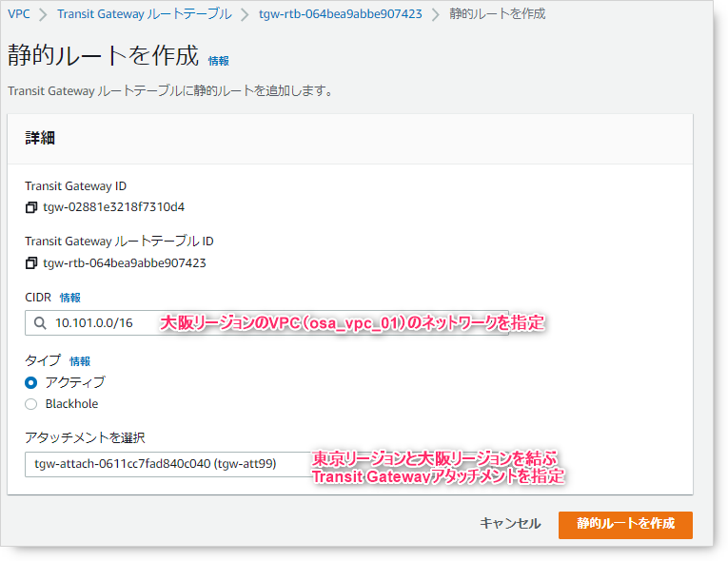Image resolution: width=728 pixels, height=561 pixels.
Task: Copy the Transit Gateway ID with its copy icon
Action: tap(31, 207)
